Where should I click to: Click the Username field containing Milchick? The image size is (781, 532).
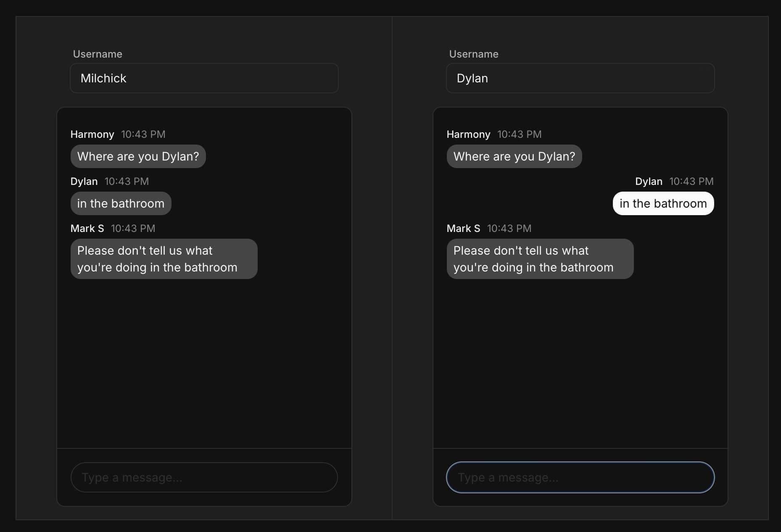204,78
